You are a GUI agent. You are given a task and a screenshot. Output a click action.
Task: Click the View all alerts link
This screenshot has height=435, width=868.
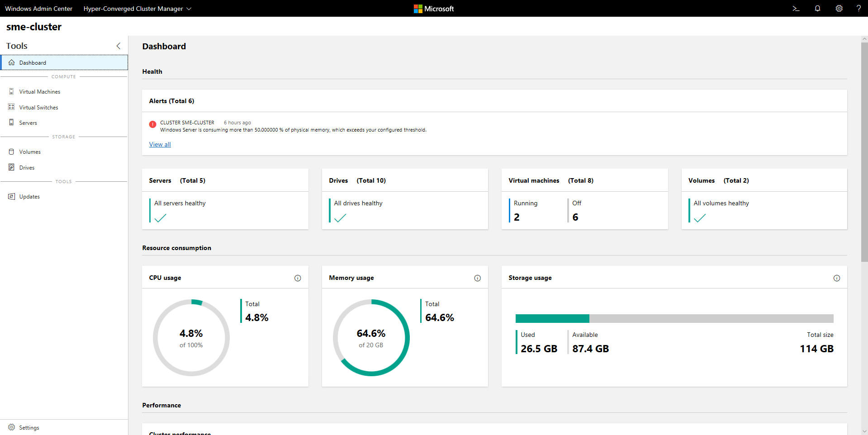coord(160,144)
